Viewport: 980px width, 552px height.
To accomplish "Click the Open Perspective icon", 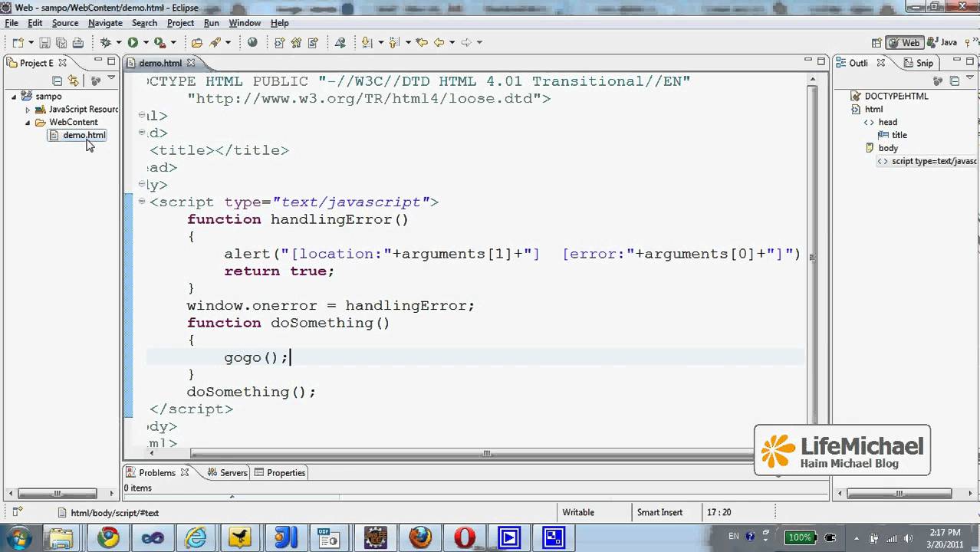I will (x=875, y=43).
